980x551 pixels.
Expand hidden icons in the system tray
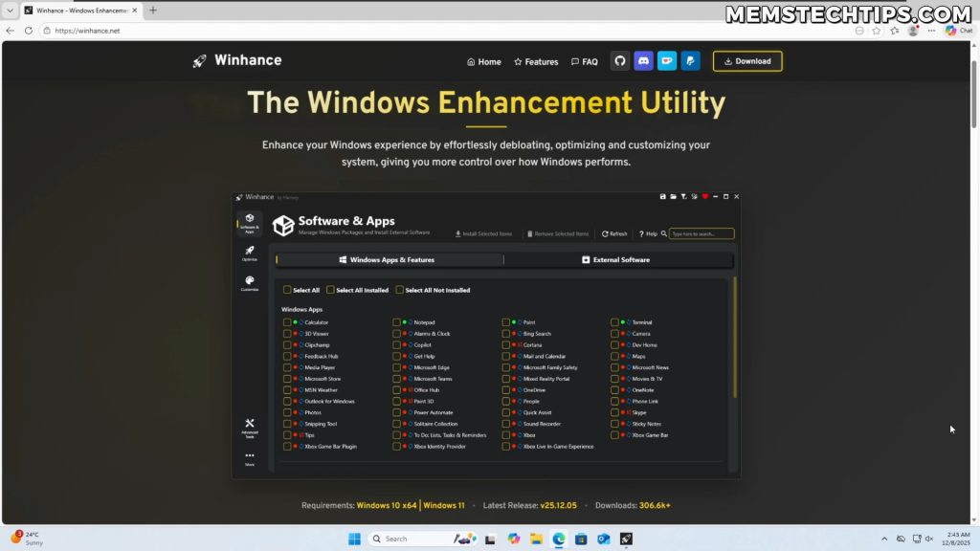tap(882, 538)
